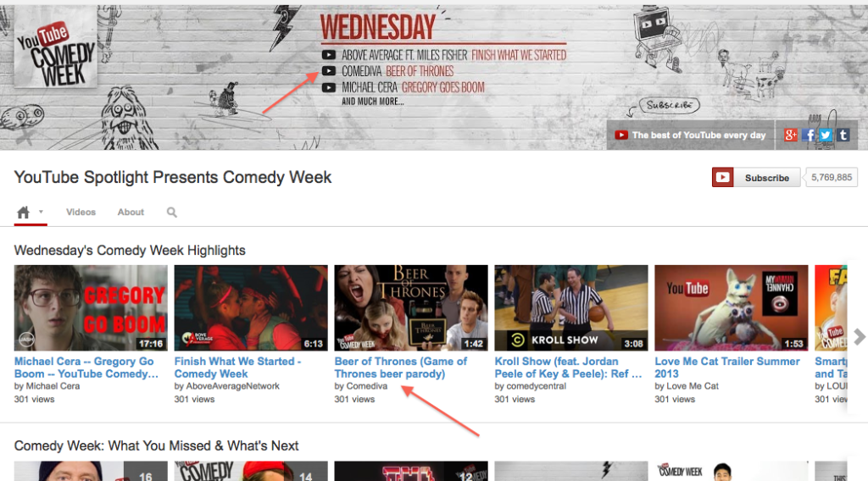Open the Twitter social icon
The width and height of the screenshot is (868, 481).
(826, 135)
